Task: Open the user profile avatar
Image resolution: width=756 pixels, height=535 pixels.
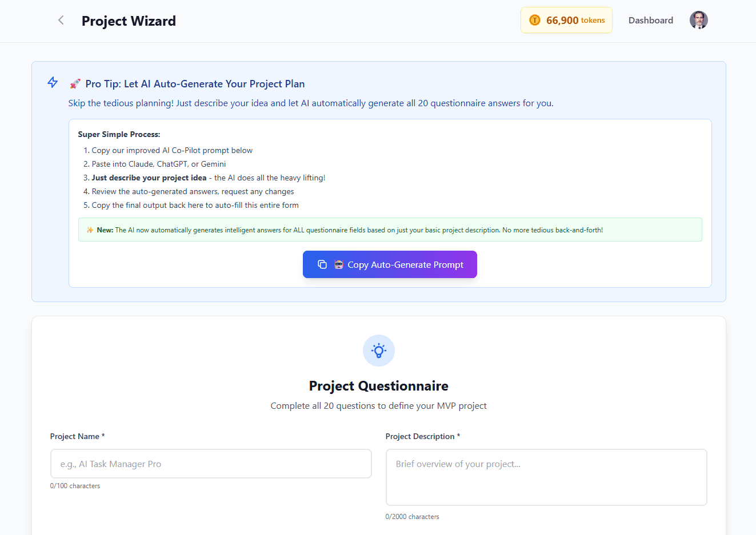Action: coord(698,20)
